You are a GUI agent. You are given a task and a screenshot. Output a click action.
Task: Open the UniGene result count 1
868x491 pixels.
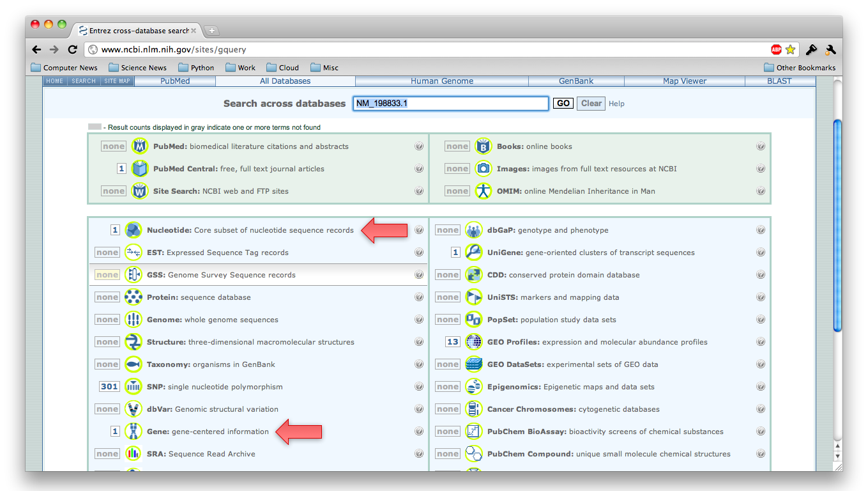[x=455, y=253]
